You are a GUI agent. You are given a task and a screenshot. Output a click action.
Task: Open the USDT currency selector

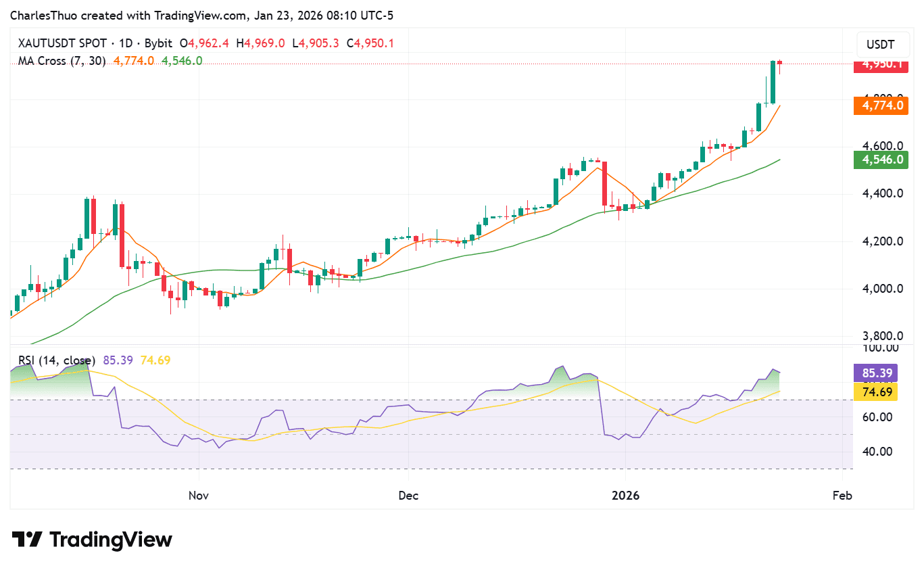882,45
